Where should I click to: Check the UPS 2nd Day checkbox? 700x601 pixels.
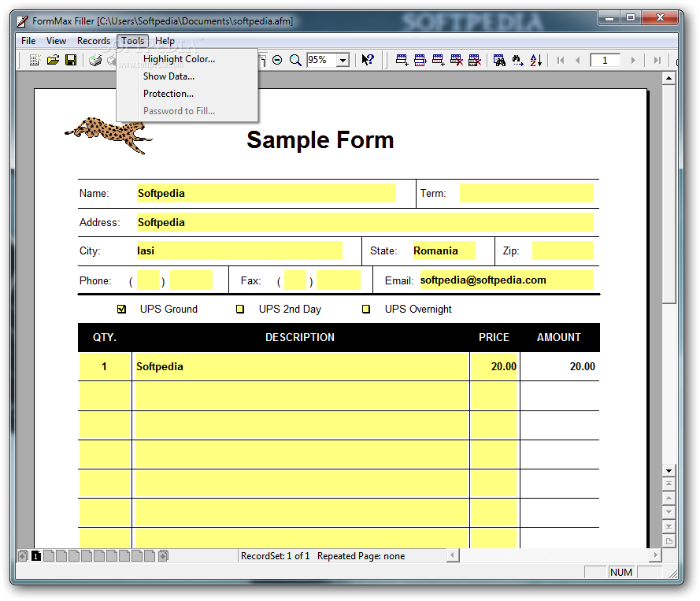[240, 309]
